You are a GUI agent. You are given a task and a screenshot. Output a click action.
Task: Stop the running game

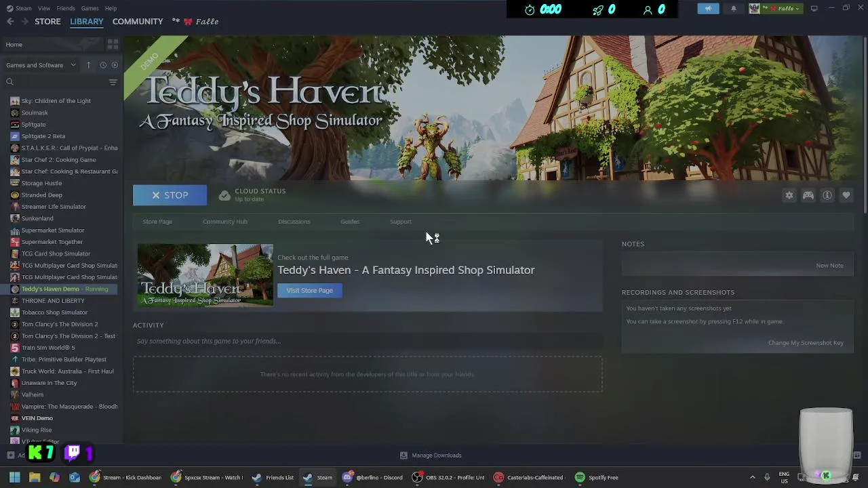[170, 195]
